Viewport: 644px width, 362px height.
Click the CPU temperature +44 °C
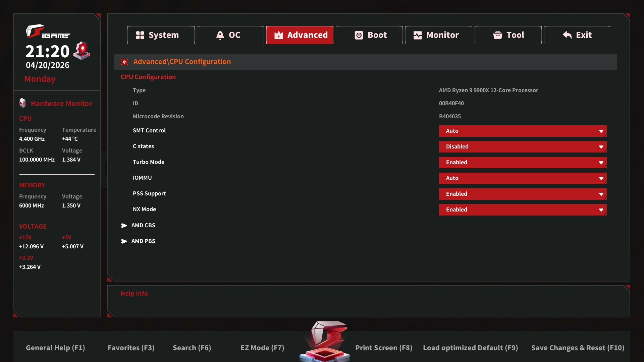pos(70,139)
